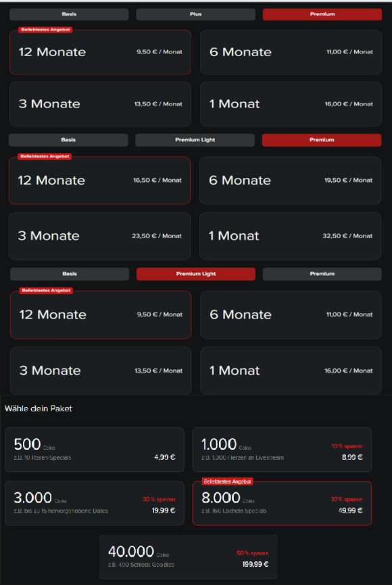Choose the 1.000 Coins package for 8,99 €
This screenshot has height=585, width=392.
pyautogui.click(x=282, y=450)
